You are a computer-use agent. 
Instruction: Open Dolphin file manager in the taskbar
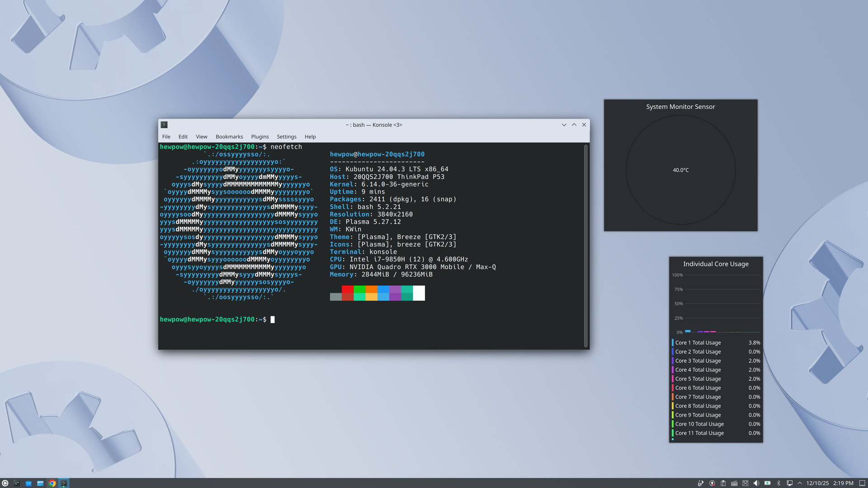[x=40, y=483]
